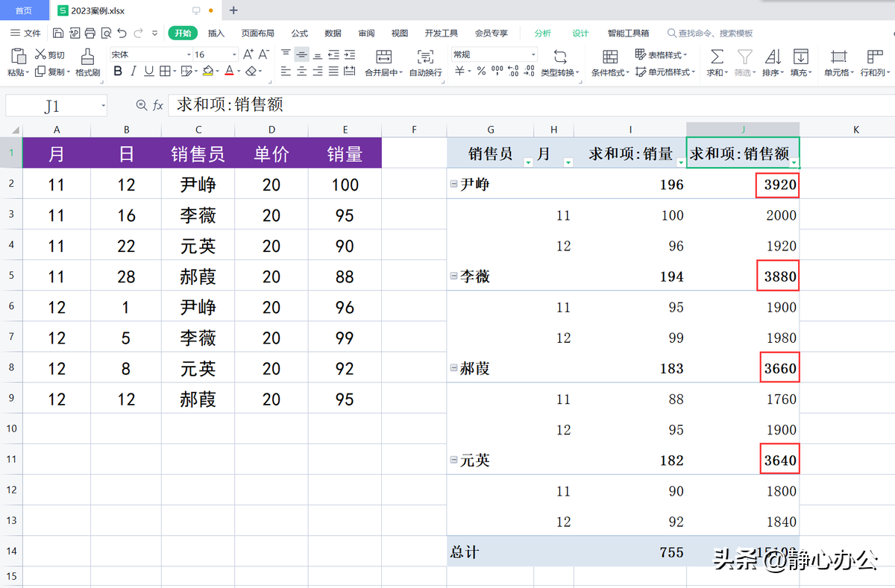
Task: Open the font name dropdown 宋体
Action: (x=189, y=54)
